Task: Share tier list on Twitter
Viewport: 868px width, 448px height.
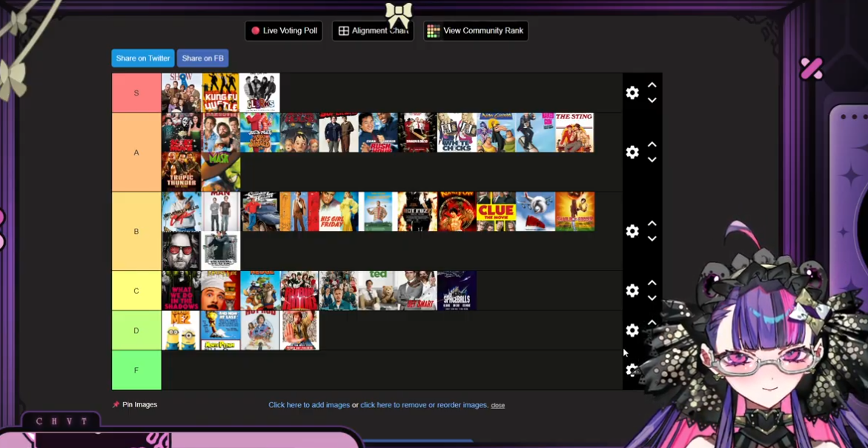Action: (x=143, y=58)
